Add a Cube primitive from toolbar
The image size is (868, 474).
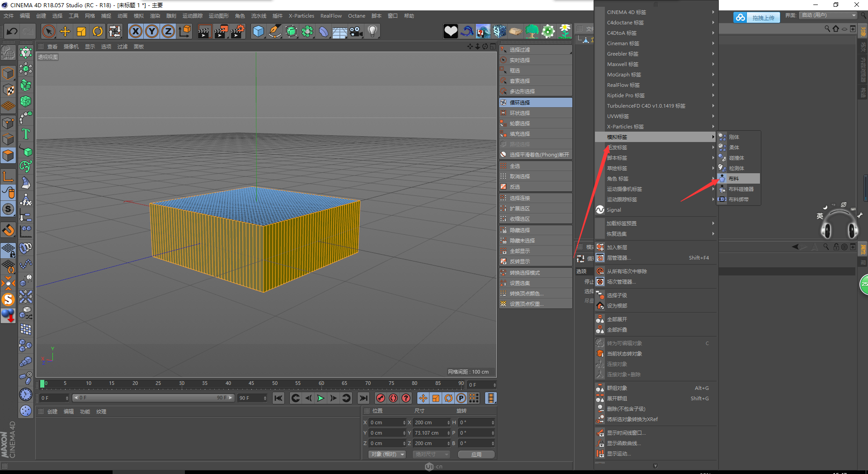[x=258, y=32]
